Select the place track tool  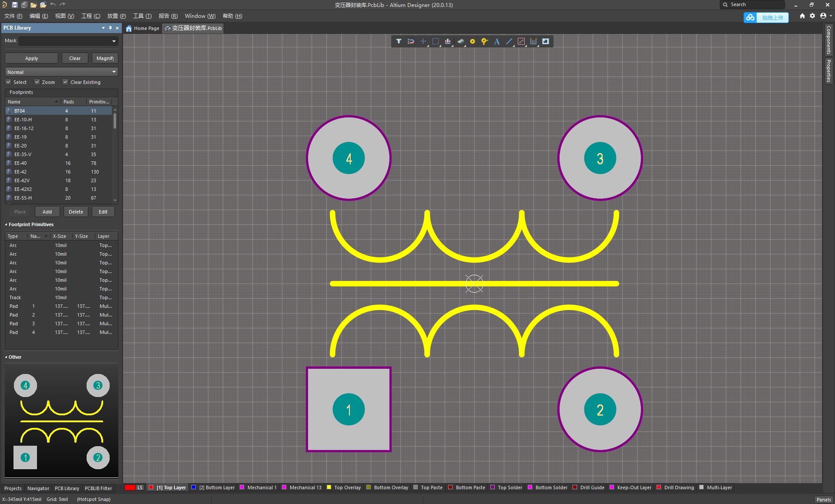(521, 41)
